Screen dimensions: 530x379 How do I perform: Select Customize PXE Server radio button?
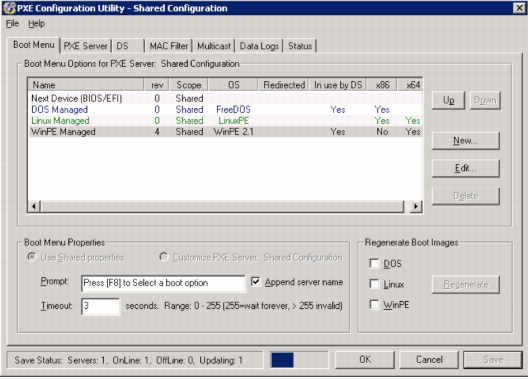[164, 257]
